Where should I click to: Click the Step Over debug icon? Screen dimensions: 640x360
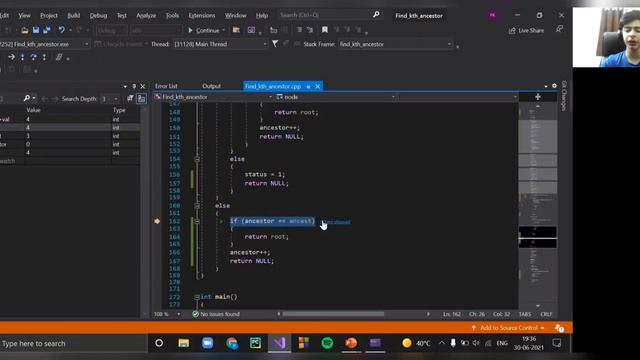[x=33, y=57]
